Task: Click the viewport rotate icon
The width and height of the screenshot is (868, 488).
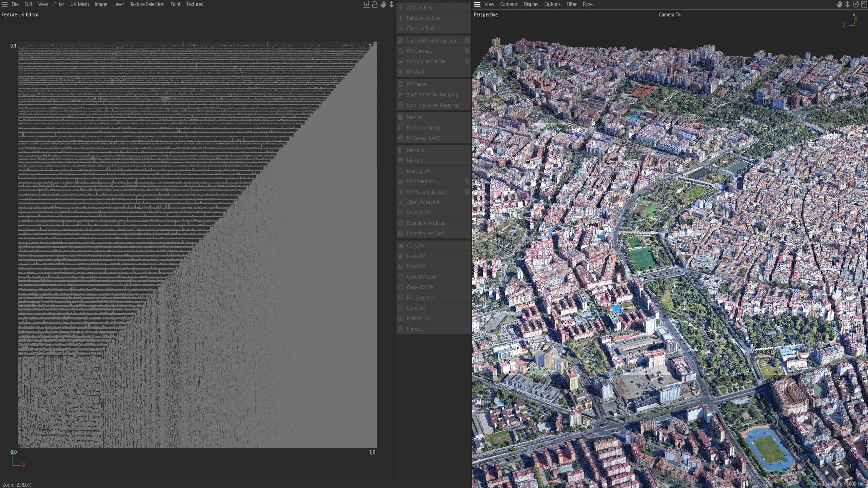Action: (x=856, y=4)
